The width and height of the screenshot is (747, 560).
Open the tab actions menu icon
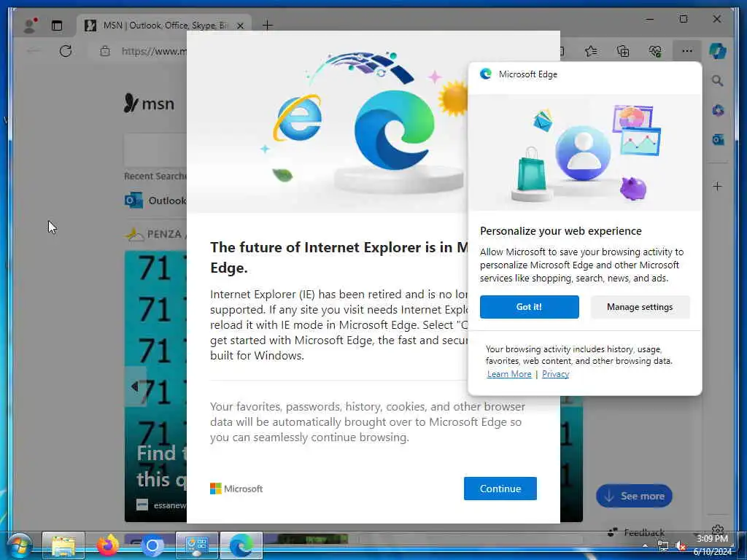[57, 26]
